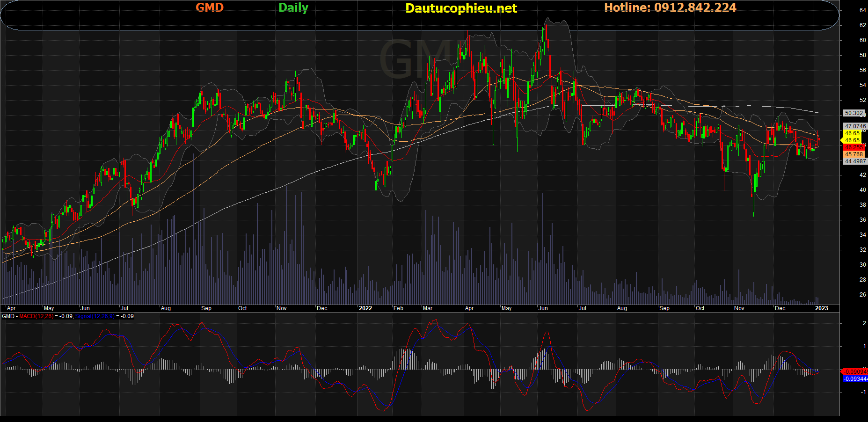Click the blue -0.093444 signal value tag
Image resolution: width=868 pixels, height=422 pixels.
pos(855,379)
